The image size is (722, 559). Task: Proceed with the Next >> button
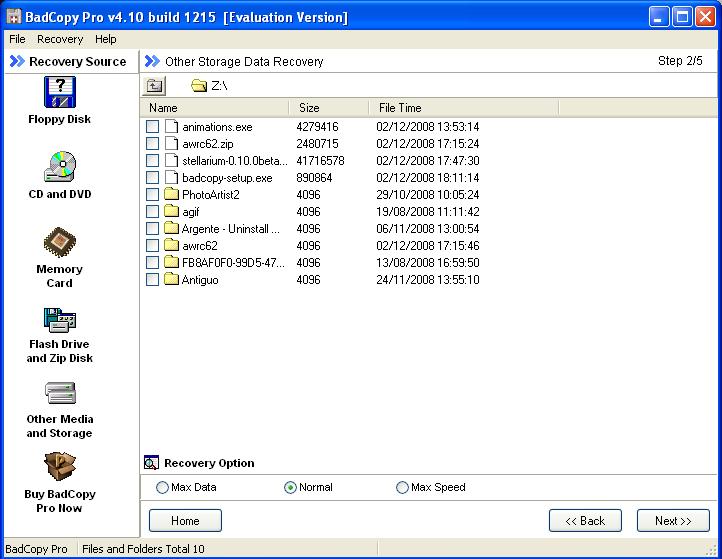(x=673, y=520)
